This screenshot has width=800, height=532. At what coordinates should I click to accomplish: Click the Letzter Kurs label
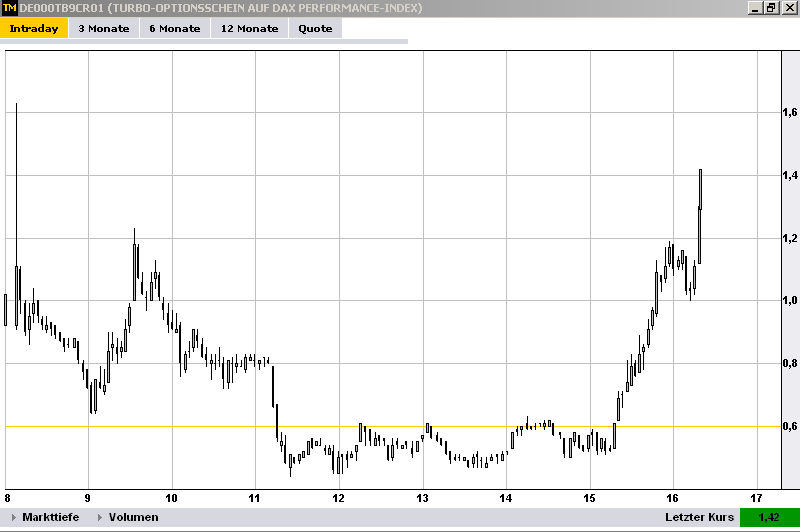coord(699,517)
